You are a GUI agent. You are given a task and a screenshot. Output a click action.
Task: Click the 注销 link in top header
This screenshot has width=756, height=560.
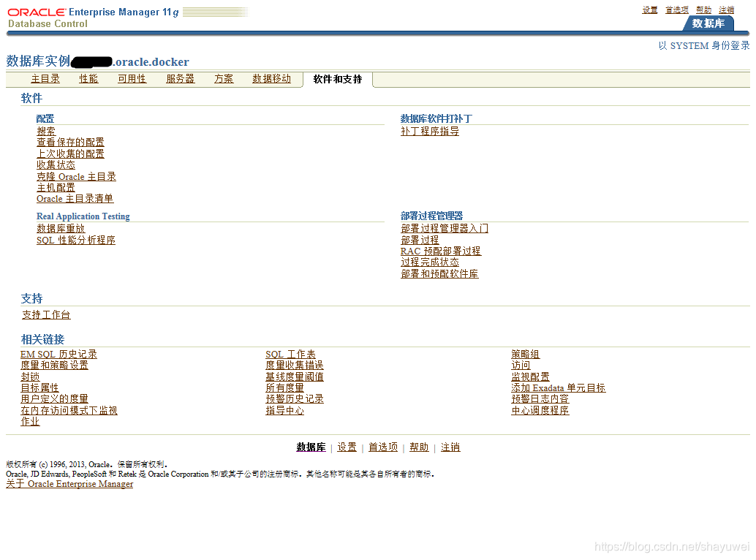pyautogui.click(x=727, y=10)
